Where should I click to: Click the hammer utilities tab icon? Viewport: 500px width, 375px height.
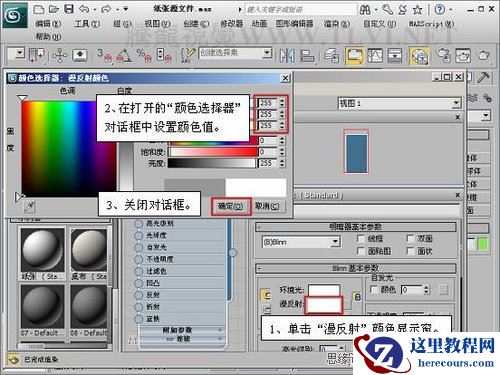click(x=483, y=77)
